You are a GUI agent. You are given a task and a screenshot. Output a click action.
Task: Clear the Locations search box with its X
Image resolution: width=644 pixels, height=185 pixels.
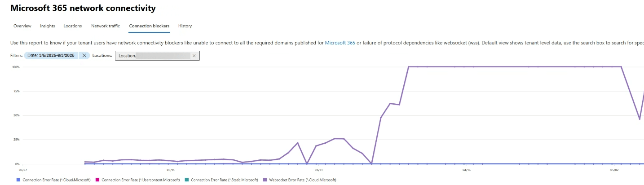click(x=194, y=56)
